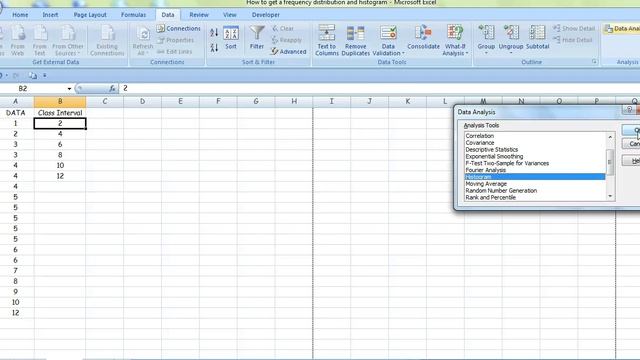The width and height of the screenshot is (640, 360).
Task: Select Descriptive Statistics tool
Action: 535,149
